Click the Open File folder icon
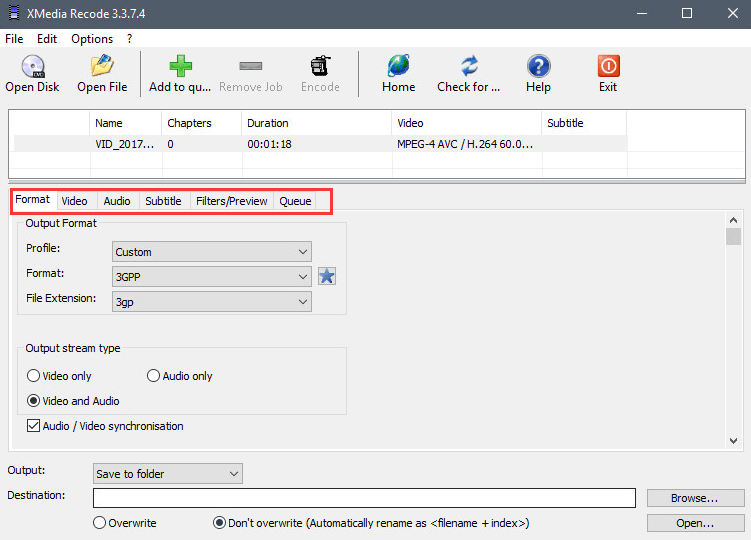The height and width of the screenshot is (540, 751). (102, 66)
